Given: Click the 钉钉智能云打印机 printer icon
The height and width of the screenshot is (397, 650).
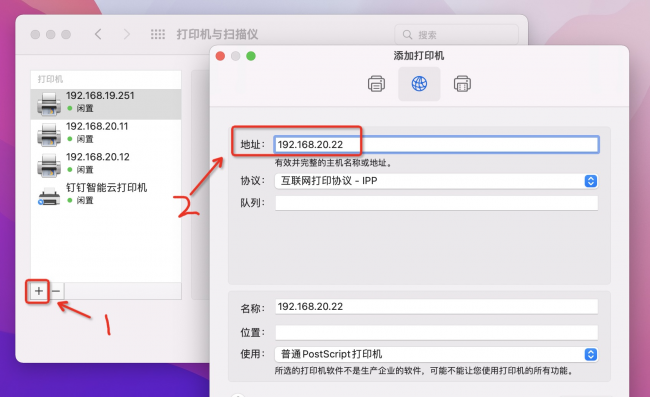Looking at the screenshot, I should (49, 196).
